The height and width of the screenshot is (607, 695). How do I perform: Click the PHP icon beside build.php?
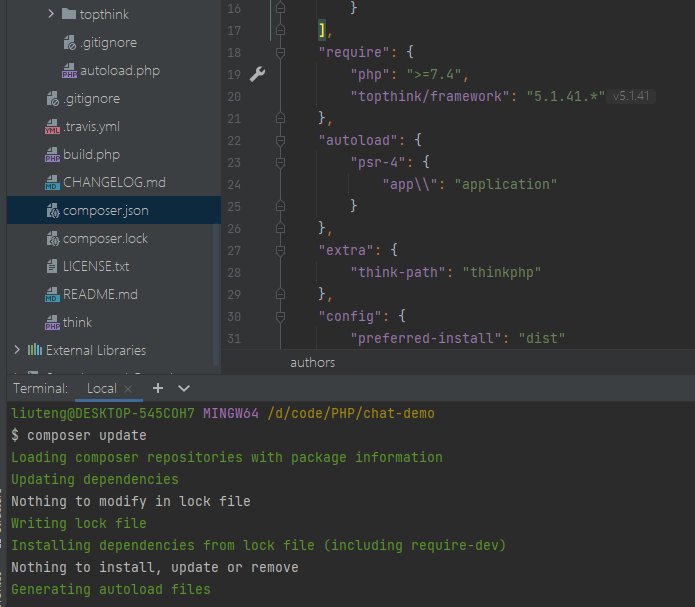point(52,155)
